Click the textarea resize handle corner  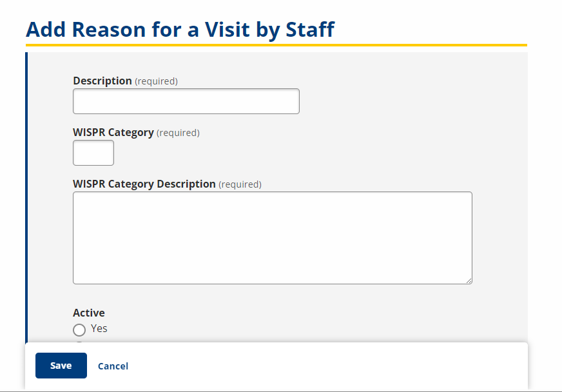(469, 280)
